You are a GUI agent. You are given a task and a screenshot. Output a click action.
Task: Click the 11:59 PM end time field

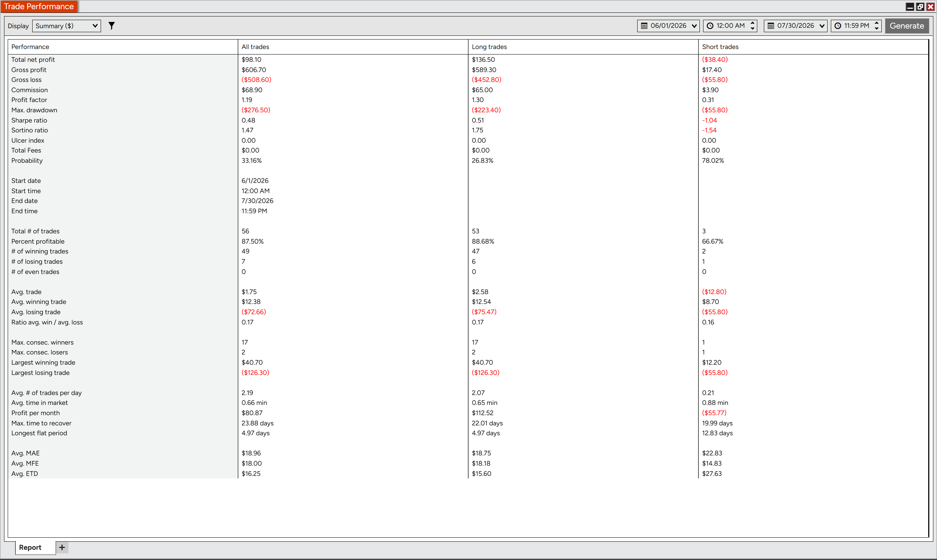pos(856,26)
